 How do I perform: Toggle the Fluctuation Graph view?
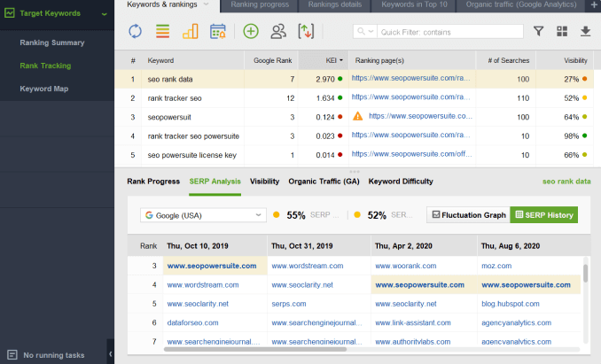tap(468, 214)
